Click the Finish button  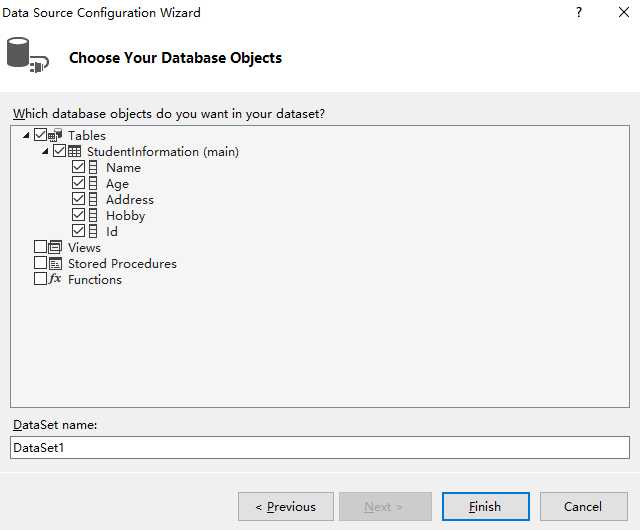click(x=486, y=506)
